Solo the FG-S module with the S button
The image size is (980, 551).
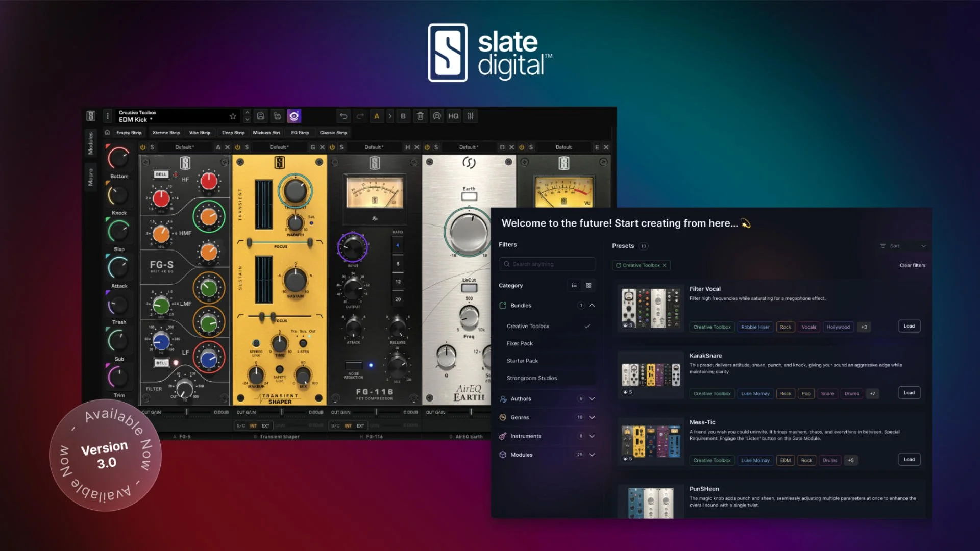click(x=152, y=147)
